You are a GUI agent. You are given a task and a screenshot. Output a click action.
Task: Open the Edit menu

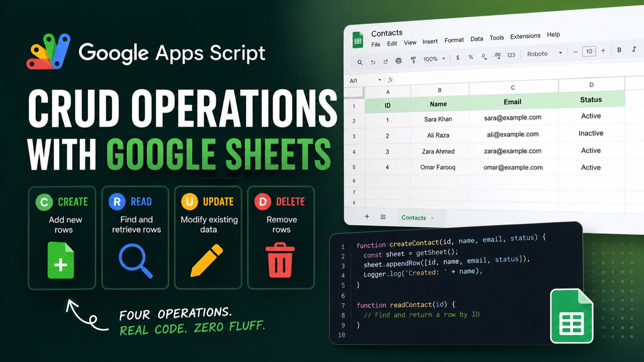point(392,43)
